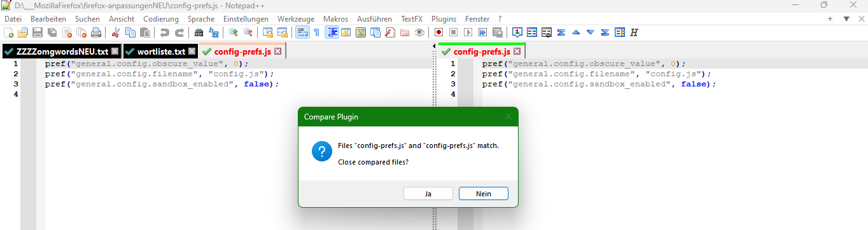Image resolution: width=868 pixels, height=230 pixels.
Task: Jump to next difference blue down arrow
Action: point(591,32)
